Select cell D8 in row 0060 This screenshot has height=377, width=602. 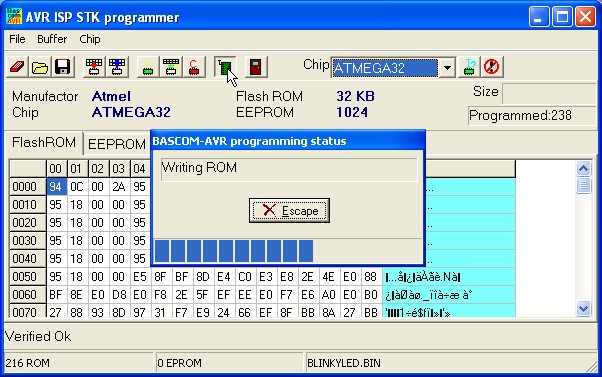[x=119, y=295]
